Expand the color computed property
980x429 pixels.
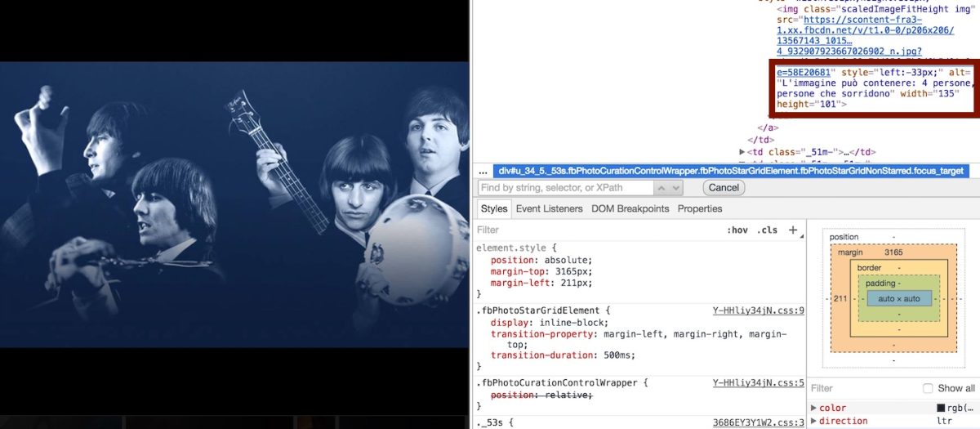pyautogui.click(x=813, y=408)
